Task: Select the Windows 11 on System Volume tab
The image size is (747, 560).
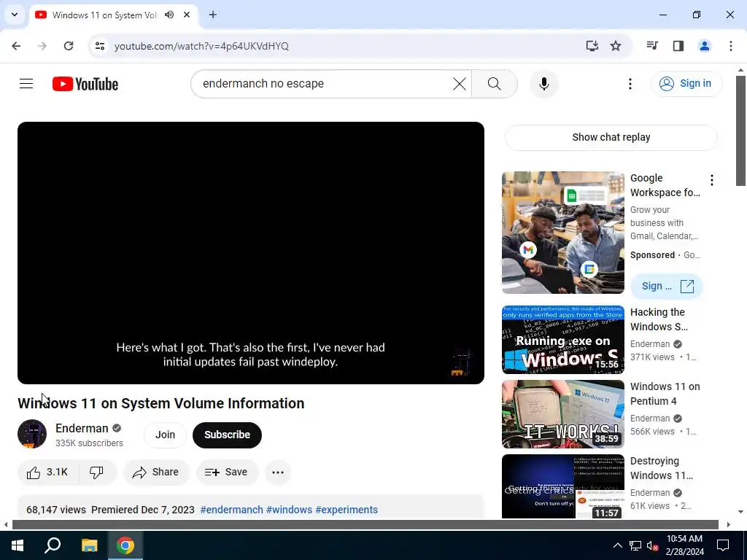Action: click(x=105, y=15)
